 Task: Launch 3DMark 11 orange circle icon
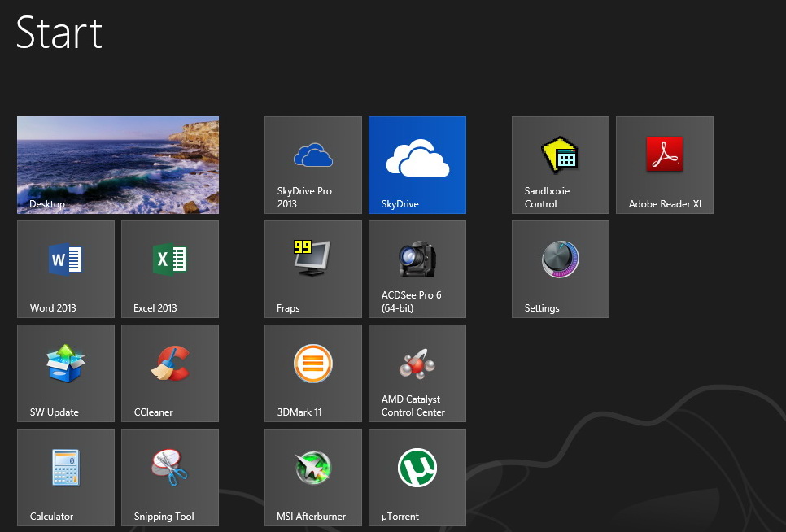click(313, 363)
